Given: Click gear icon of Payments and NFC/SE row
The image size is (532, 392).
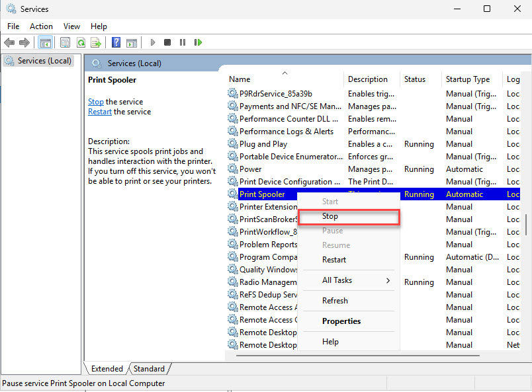Looking at the screenshot, I should point(232,106).
